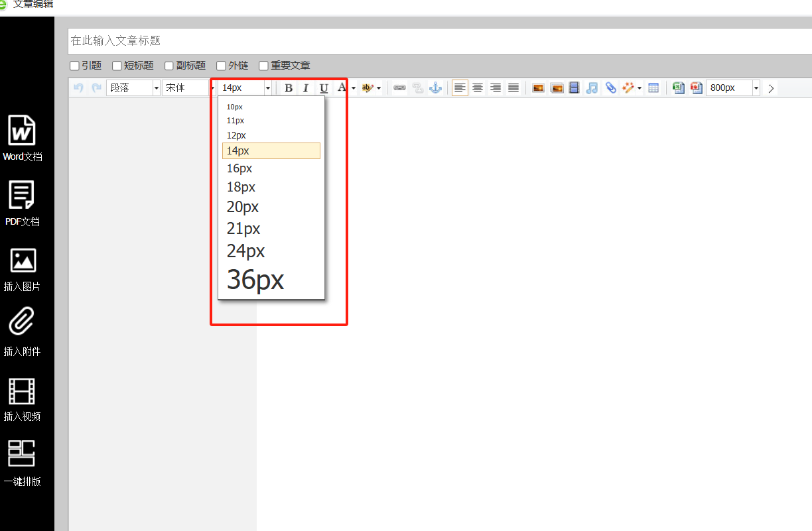Enable the 短标题 checkbox

117,66
